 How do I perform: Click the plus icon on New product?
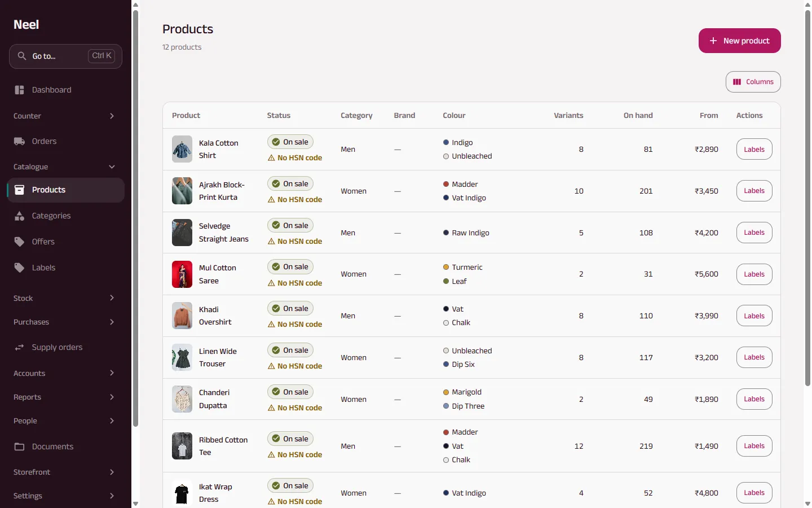(x=713, y=41)
